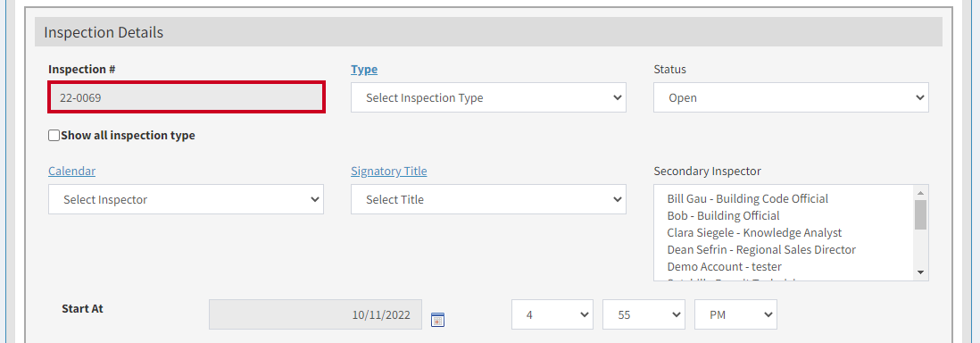Image resolution: width=980 pixels, height=343 pixels.
Task: Open the Select Inspector dropdown
Action: coord(186,200)
